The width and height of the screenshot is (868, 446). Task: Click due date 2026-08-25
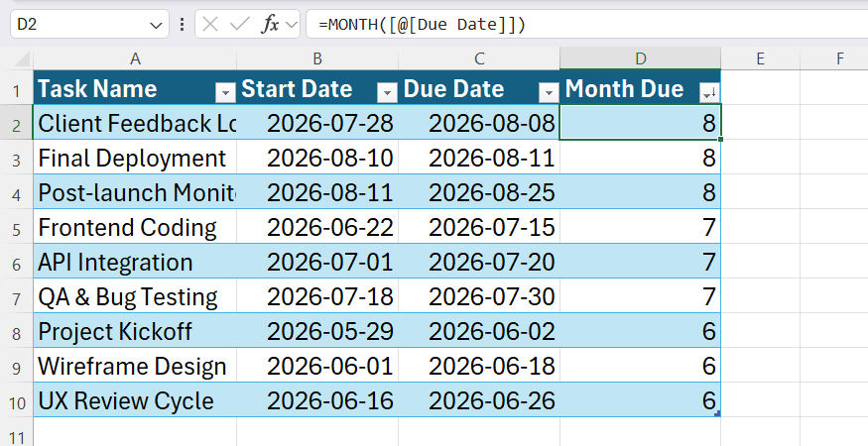[x=479, y=192]
